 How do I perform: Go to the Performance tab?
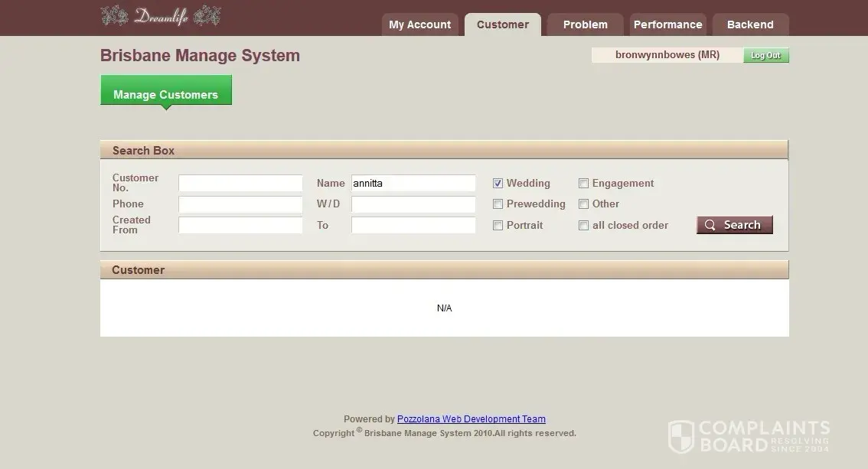(667, 24)
